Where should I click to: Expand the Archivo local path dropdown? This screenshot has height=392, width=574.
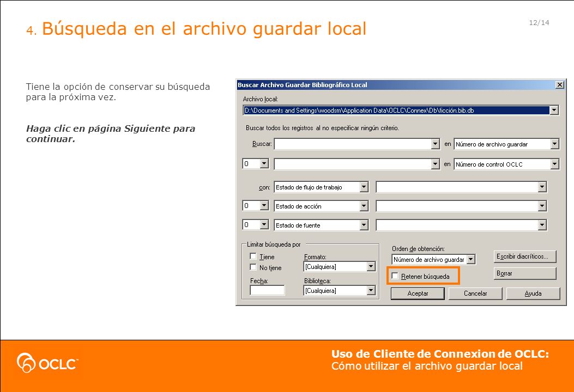tap(554, 110)
